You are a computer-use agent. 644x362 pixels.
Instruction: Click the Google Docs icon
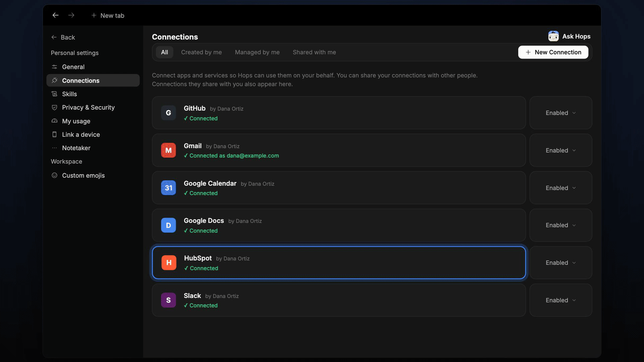(x=169, y=225)
